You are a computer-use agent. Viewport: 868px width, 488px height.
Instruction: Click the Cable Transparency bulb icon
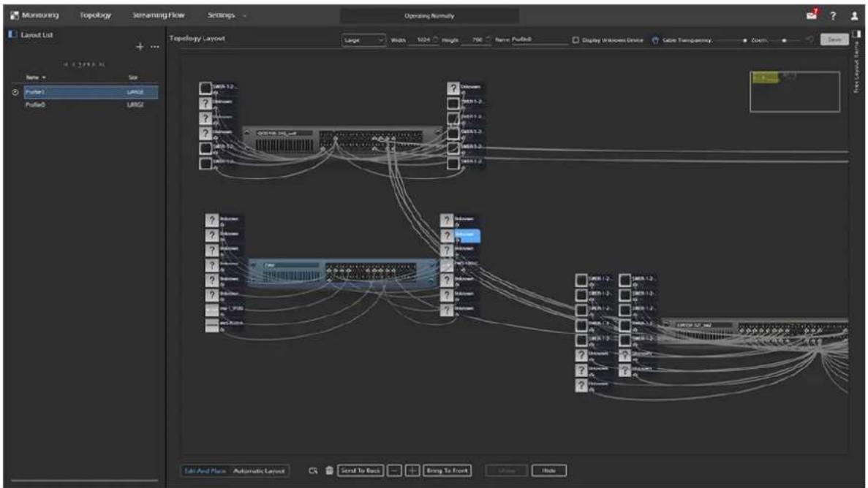655,40
